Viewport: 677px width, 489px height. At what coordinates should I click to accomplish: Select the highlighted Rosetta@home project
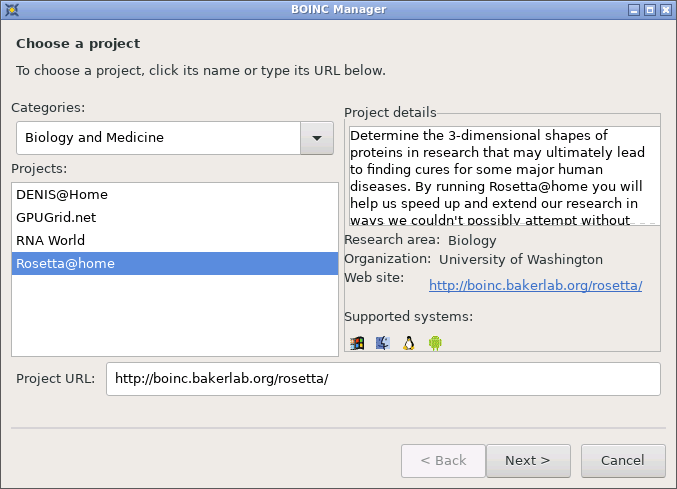coord(175,263)
